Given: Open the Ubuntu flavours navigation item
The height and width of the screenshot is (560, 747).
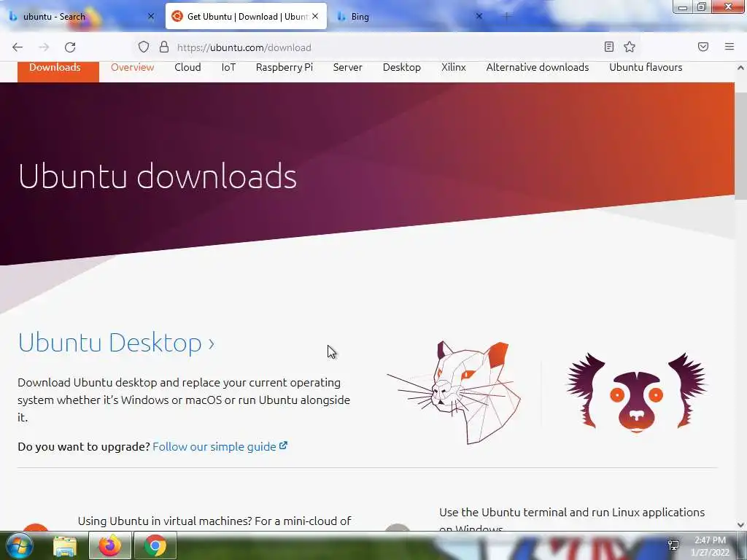Looking at the screenshot, I should pyautogui.click(x=646, y=68).
